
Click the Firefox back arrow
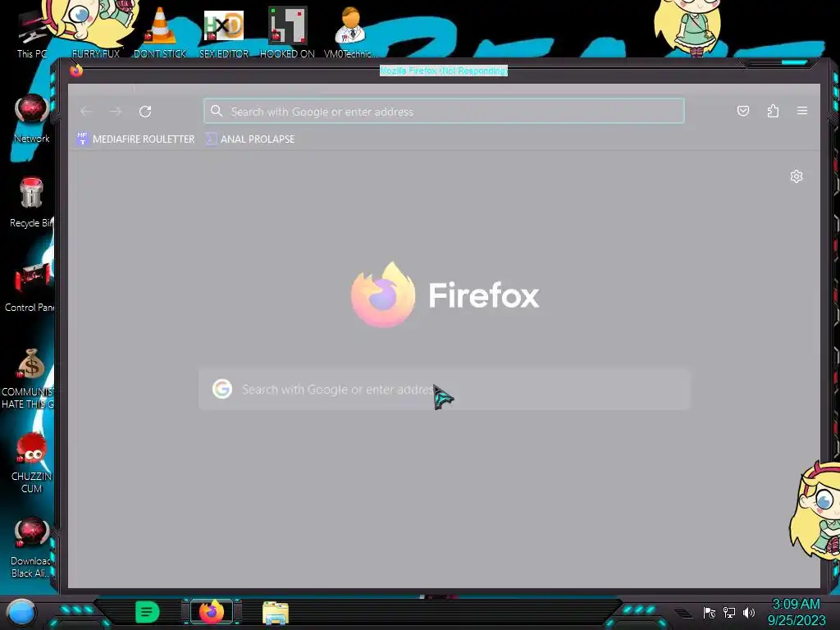85,112
